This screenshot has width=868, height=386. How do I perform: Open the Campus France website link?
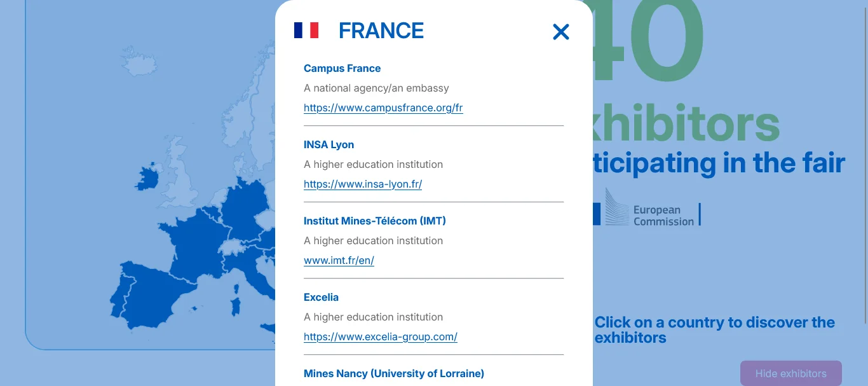383,107
